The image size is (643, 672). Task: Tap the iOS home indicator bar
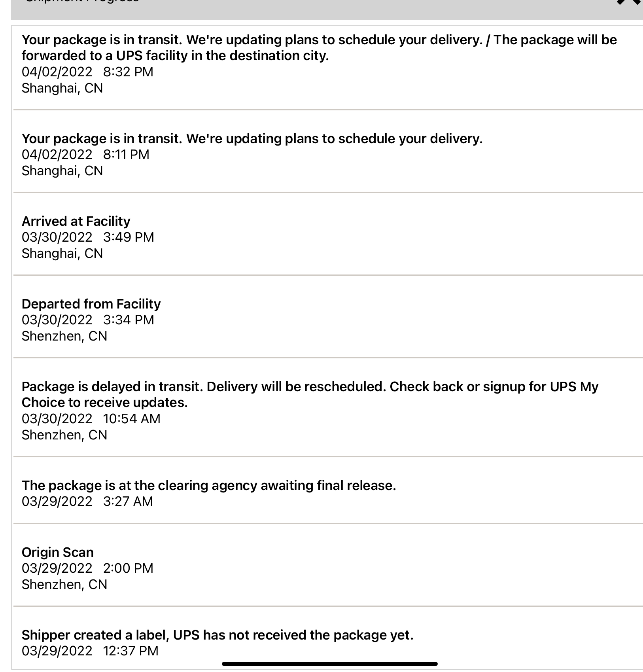pyautogui.click(x=330, y=664)
